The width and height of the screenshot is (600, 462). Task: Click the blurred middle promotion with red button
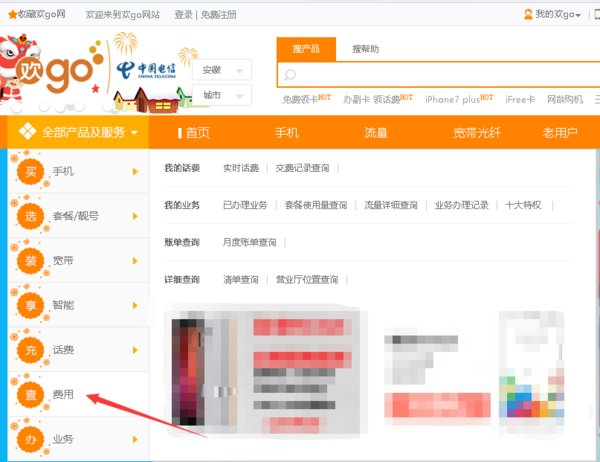pos(436,377)
